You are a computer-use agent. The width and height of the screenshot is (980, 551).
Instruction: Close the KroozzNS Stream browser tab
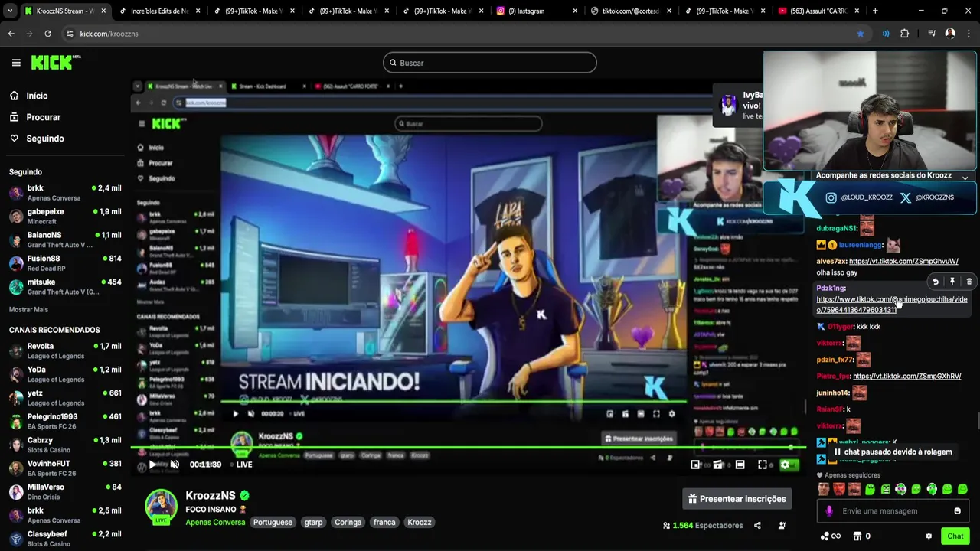point(103,11)
